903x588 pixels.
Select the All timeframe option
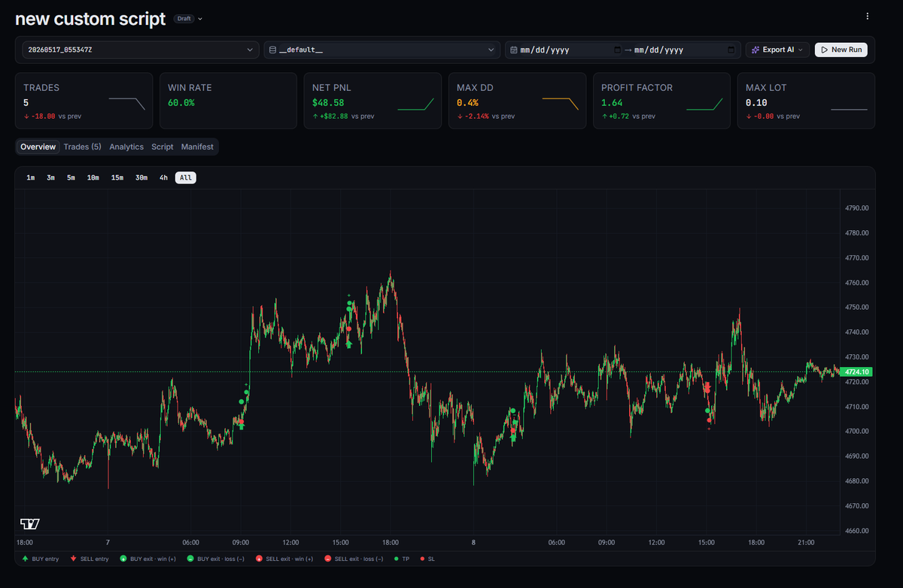click(186, 177)
